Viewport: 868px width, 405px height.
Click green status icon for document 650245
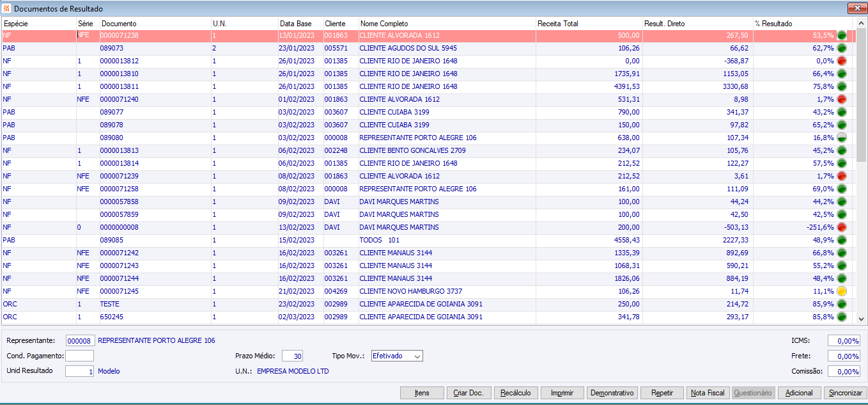pyautogui.click(x=842, y=317)
